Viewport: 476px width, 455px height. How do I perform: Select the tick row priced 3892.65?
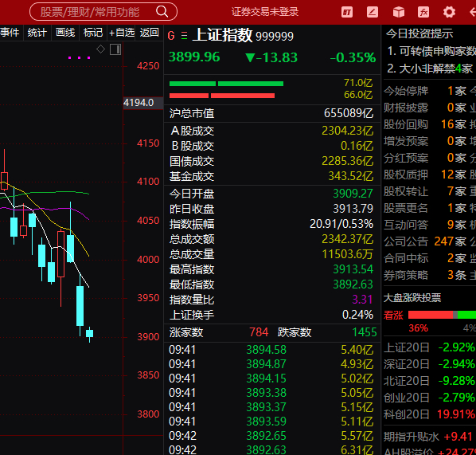[271, 436]
